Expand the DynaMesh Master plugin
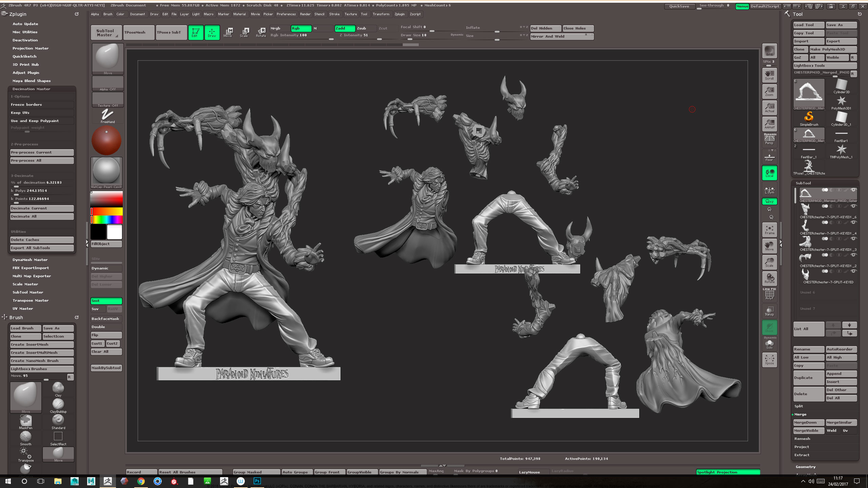The image size is (868, 488). [30, 260]
